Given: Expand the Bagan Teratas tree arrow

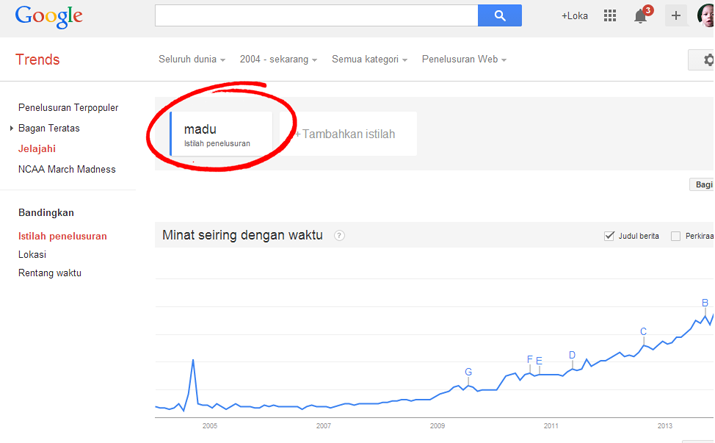Looking at the screenshot, I should coord(11,129).
